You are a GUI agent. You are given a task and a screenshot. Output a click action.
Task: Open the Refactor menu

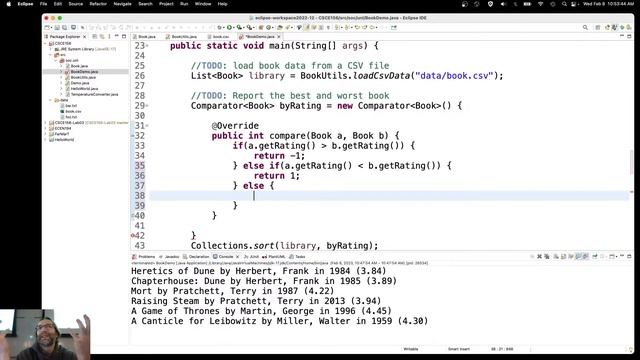[x=98, y=4]
